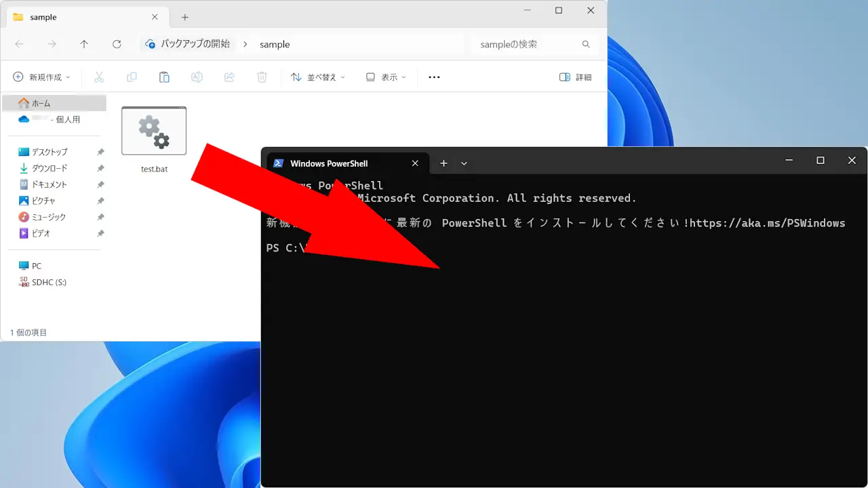Image resolution: width=868 pixels, height=488 pixels.
Task: Go up one folder level
Action: pyautogui.click(x=84, y=44)
